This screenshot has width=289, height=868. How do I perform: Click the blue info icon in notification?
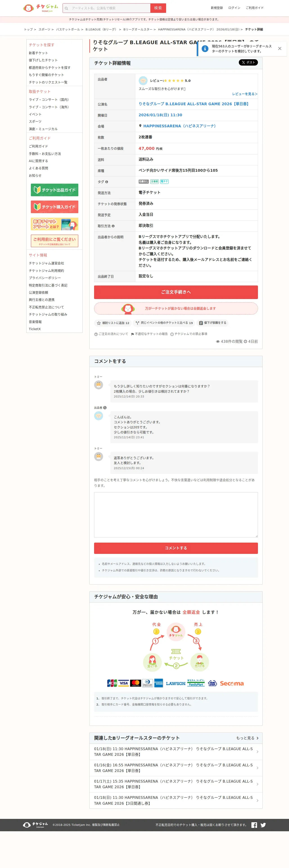(x=205, y=48)
